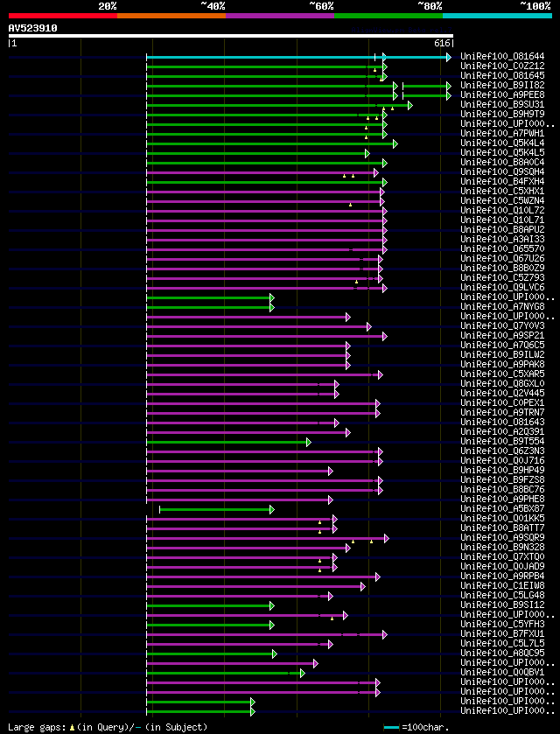Click the UniRef100_B8A0C4 label
Viewport: 560px width, 734px height.
coord(502,162)
